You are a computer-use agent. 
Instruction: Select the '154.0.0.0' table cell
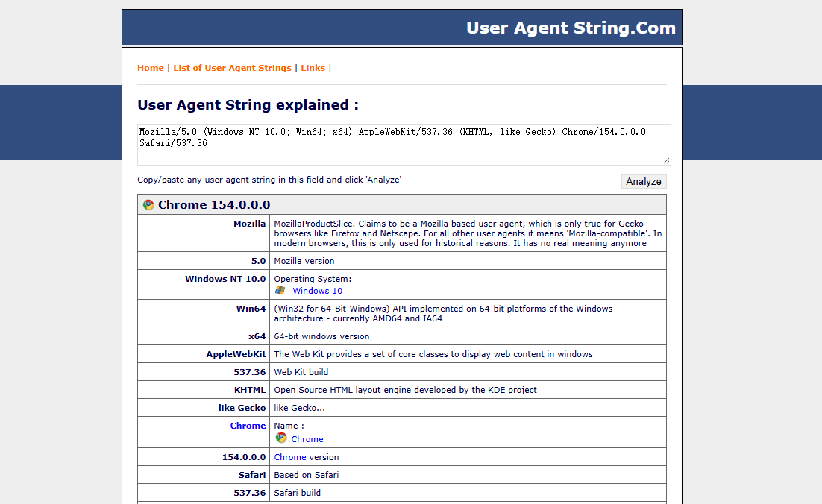[x=204, y=457]
